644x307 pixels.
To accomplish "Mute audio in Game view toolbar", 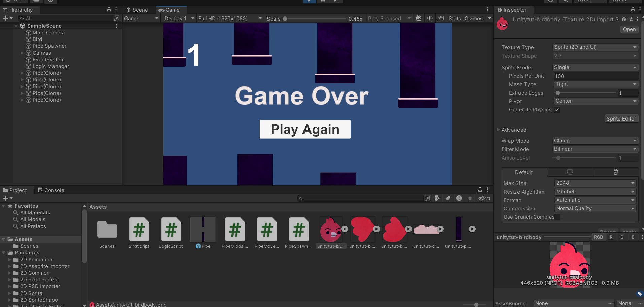I will 430,18.
